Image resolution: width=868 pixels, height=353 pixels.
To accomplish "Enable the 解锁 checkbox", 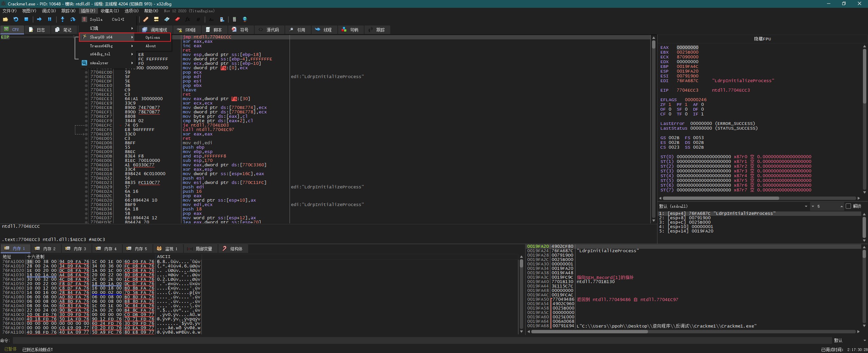I will (x=848, y=206).
